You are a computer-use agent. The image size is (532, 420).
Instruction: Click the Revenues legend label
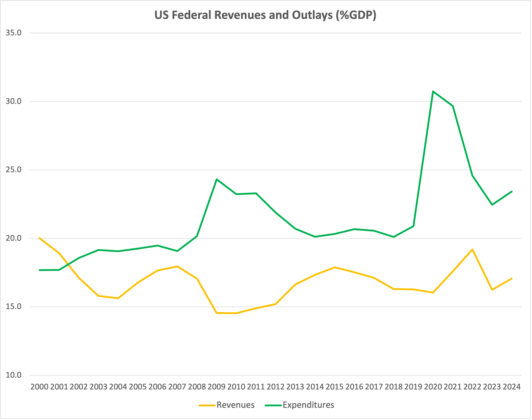pyautogui.click(x=235, y=405)
